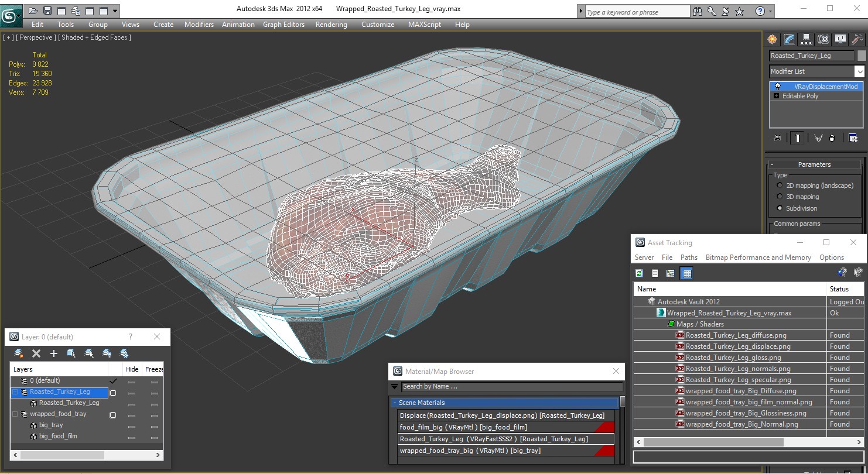Toggle VRayDisplacementMod lightbulb on/off
Viewport: 868px width, 474px height.
tap(777, 86)
